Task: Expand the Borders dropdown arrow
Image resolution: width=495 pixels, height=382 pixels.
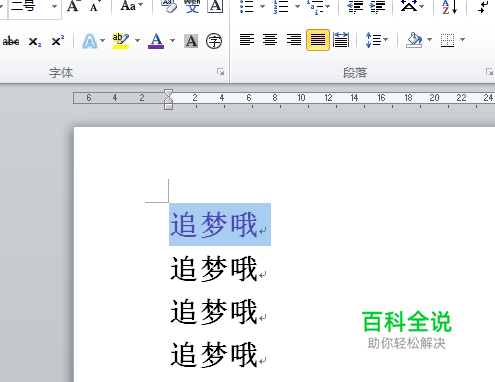Action: point(462,40)
